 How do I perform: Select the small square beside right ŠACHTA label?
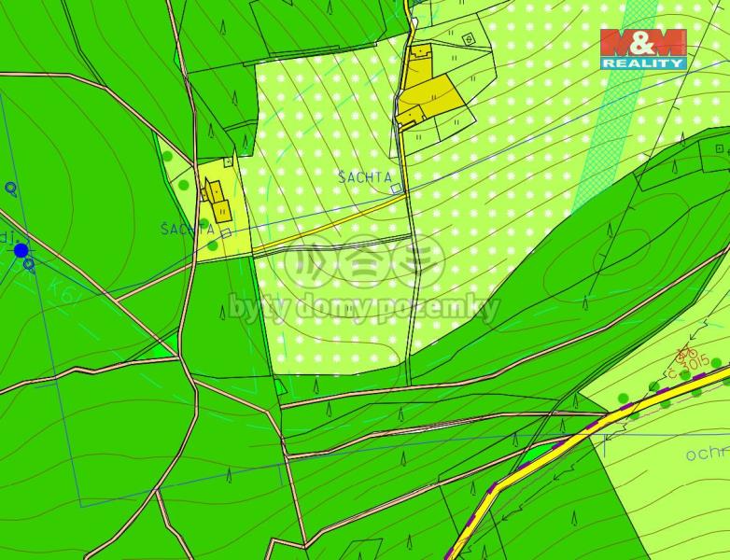[x=396, y=189]
